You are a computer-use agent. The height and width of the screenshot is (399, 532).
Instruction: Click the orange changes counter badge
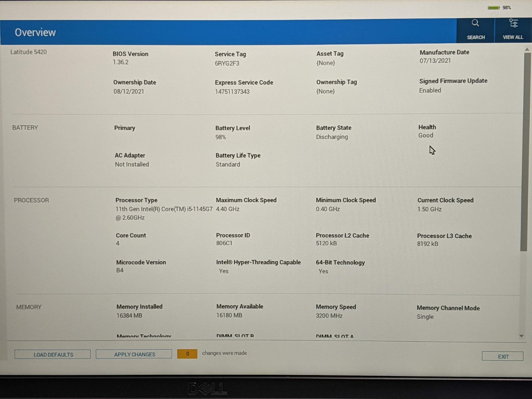coord(188,354)
